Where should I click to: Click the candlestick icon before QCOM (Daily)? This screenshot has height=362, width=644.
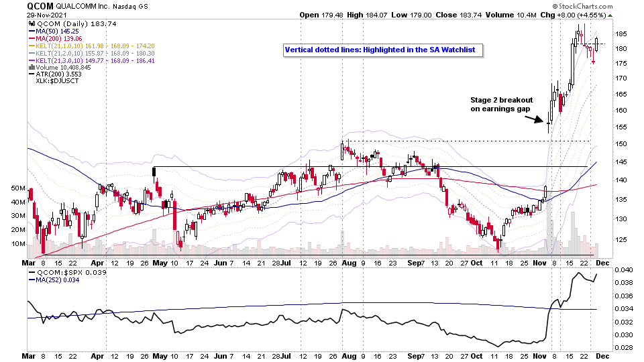[32, 24]
